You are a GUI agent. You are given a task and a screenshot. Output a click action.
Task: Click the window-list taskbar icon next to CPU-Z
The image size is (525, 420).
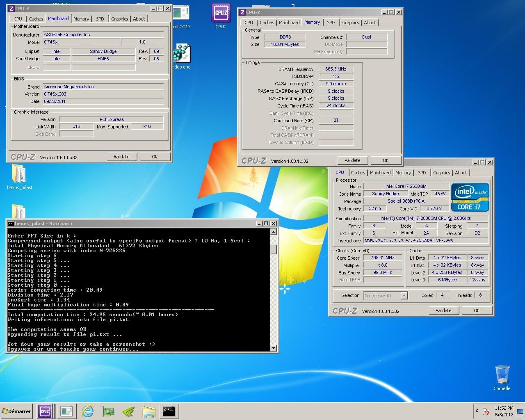click(66, 411)
